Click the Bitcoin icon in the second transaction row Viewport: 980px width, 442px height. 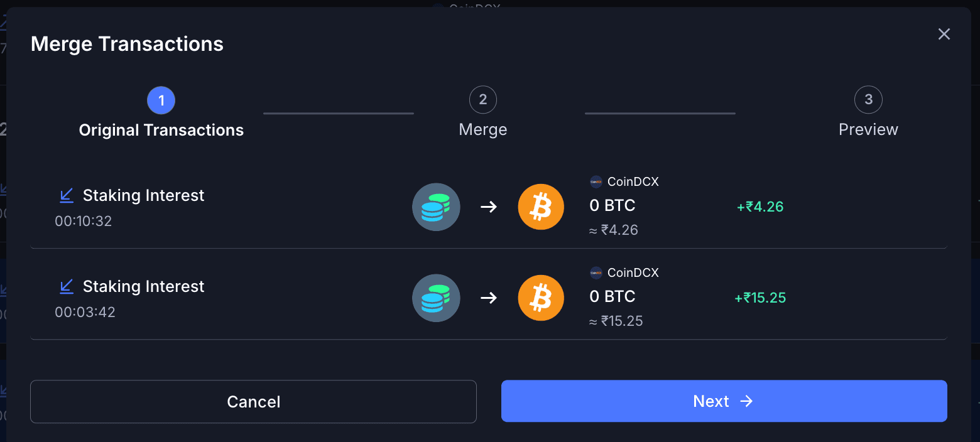coord(541,298)
